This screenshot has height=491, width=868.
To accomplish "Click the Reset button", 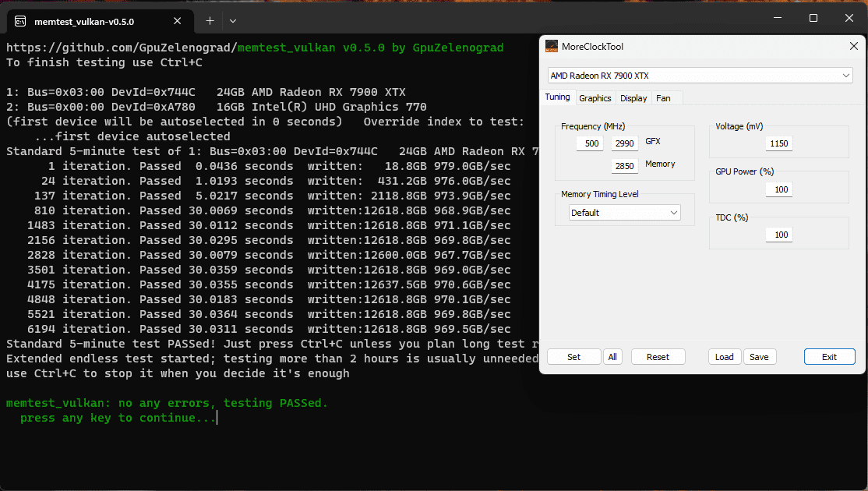I will coord(658,357).
